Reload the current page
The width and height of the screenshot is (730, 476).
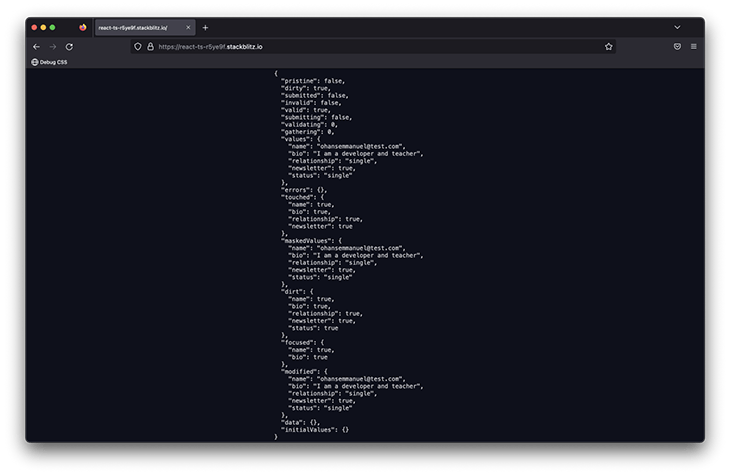70,46
